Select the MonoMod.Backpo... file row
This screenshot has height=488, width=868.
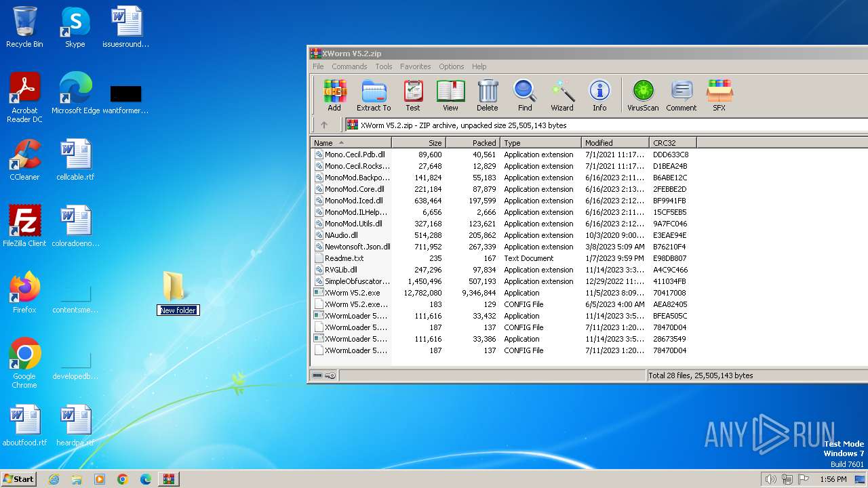[502, 178]
